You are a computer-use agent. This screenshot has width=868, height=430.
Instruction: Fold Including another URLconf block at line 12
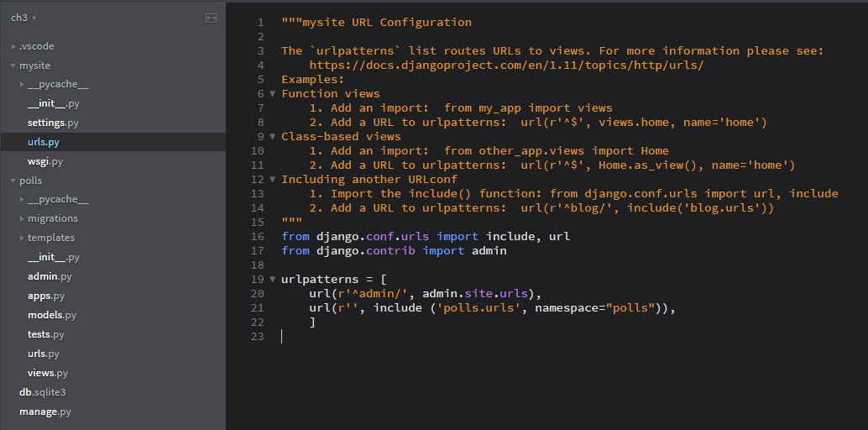272,180
